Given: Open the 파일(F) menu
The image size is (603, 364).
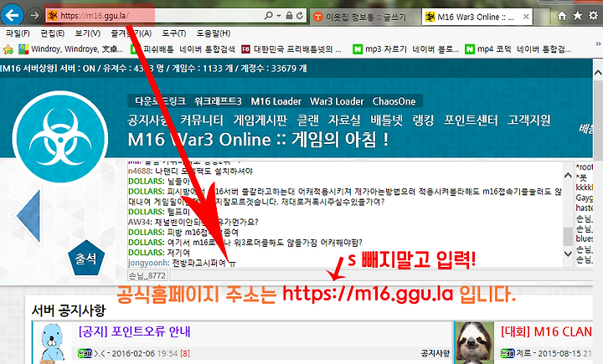Looking at the screenshot, I should point(18,33).
